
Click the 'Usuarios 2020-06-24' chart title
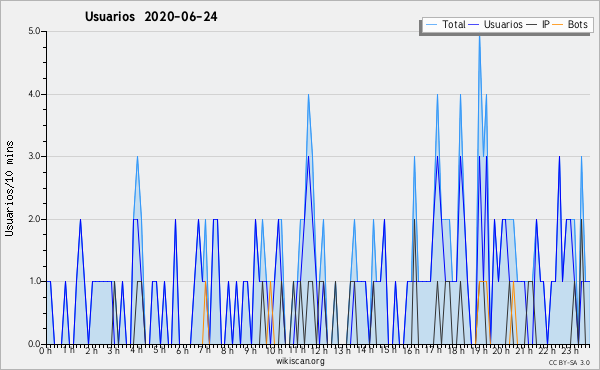[151, 16]
